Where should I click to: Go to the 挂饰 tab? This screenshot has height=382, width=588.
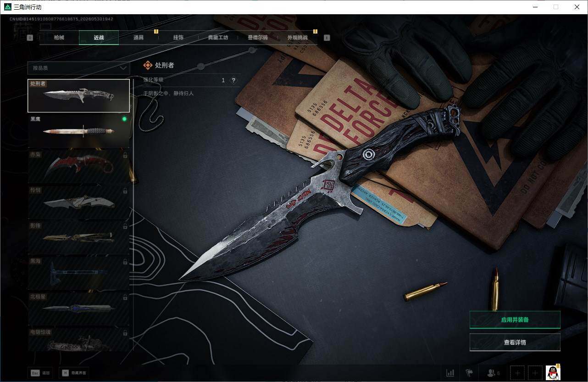pyautogui.click(x=178, y=38)
